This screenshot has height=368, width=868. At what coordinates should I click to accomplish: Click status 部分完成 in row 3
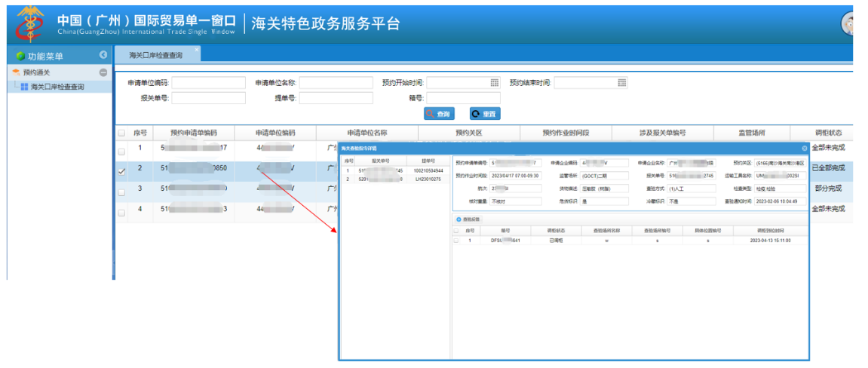[828, 189]
